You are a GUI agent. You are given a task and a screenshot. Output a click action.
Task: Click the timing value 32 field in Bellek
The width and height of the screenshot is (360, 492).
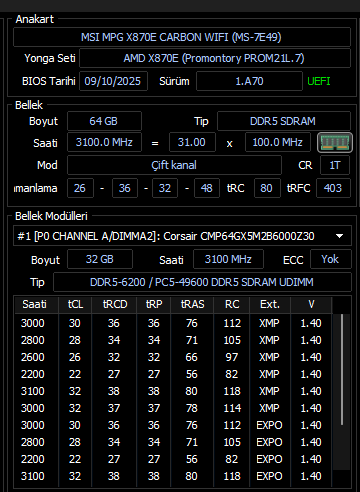coord(165,188)
